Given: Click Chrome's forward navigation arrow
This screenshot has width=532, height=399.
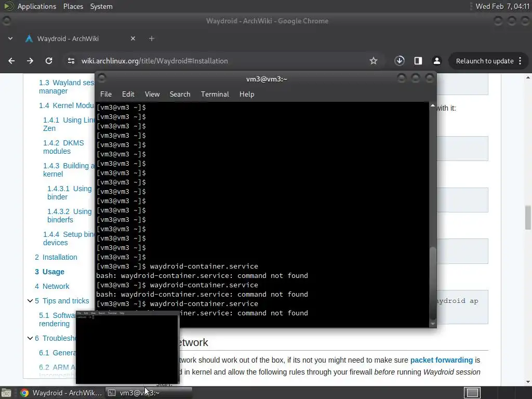Looking at the screenshot, I should [x=30, y=61].
